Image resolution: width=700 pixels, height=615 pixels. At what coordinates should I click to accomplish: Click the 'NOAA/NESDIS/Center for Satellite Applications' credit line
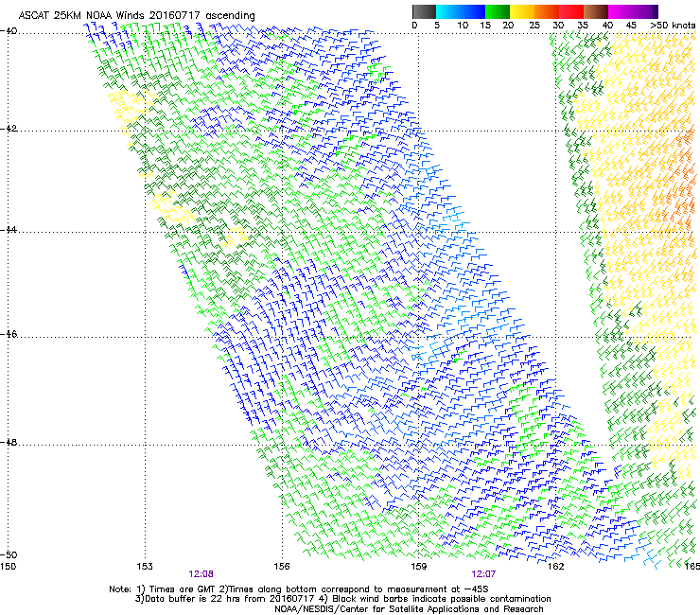point(409,609)
